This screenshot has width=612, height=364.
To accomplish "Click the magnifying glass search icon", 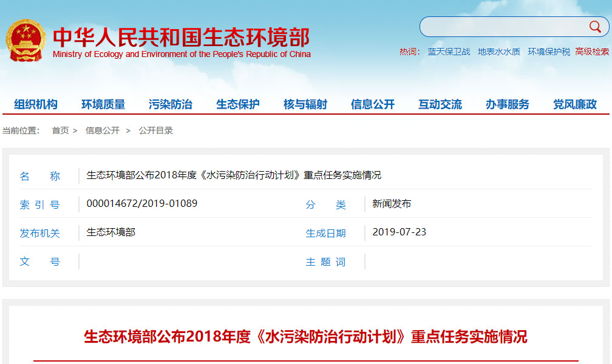I will pyautogui.click(x=595, y=27).
